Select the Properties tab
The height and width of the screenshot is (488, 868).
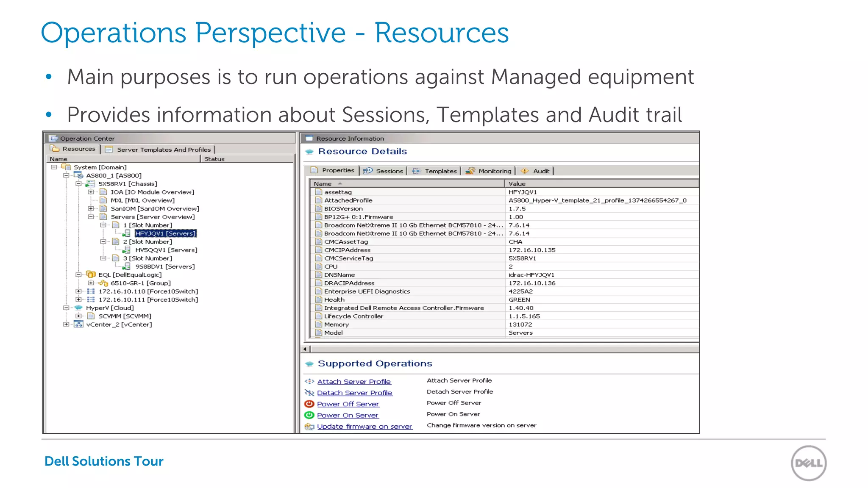tap(332, 170)
